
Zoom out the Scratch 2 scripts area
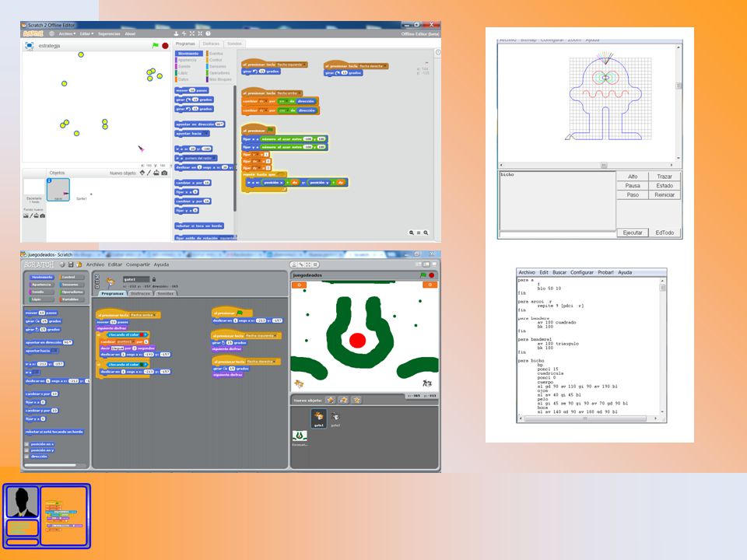[411, 233]
